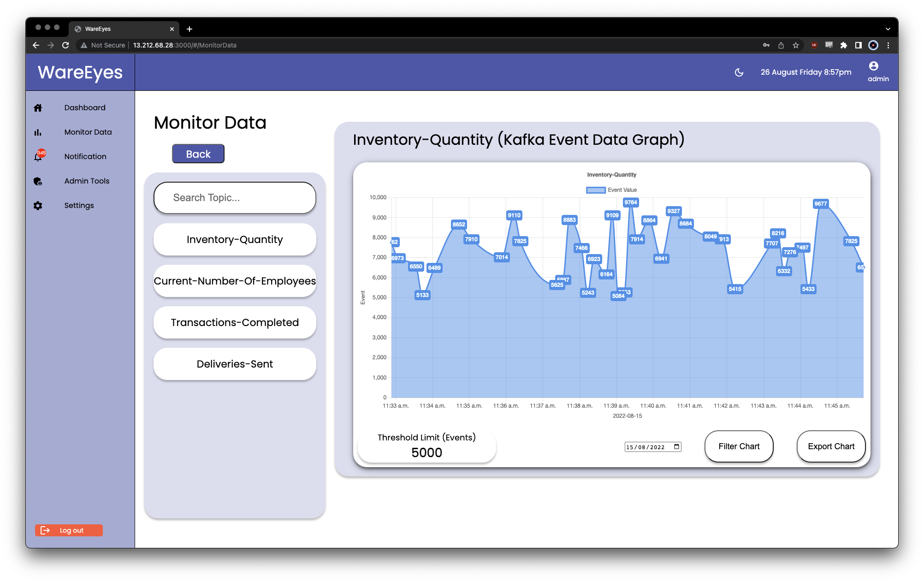Viewport: 924px width, 582px height.
Task: Click the 5133 data point label
Action: (x=422, y=295)
